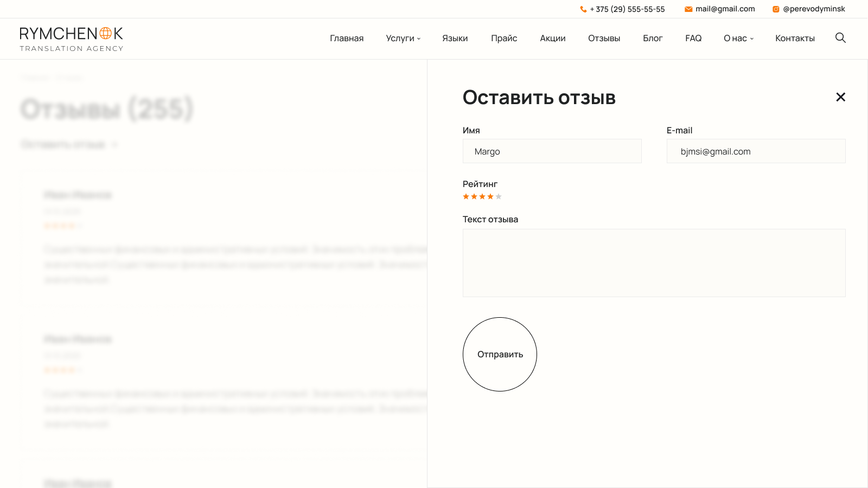Open the Контакты page
868x488 pixels.
click(795, 38)
